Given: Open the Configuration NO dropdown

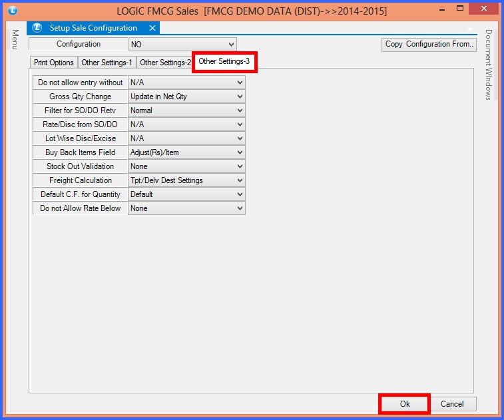Looking at the screenshot, I should tap(182, 45).
